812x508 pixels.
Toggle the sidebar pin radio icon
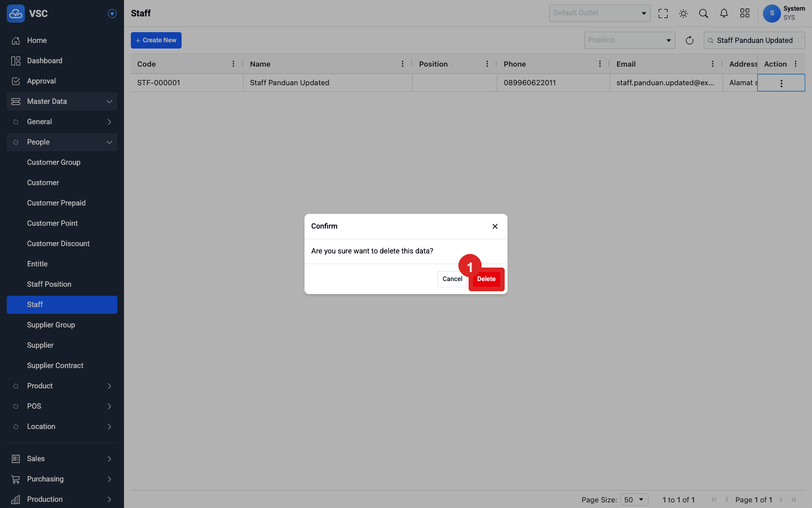[x=112, y=14]
